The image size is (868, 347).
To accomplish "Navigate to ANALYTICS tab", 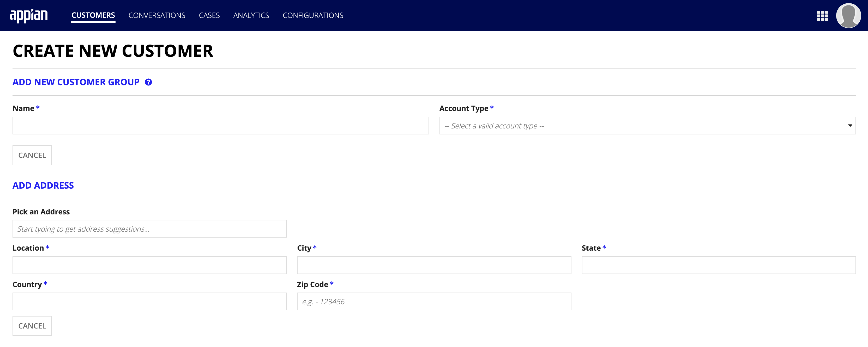I will click(x=251, y=15).
